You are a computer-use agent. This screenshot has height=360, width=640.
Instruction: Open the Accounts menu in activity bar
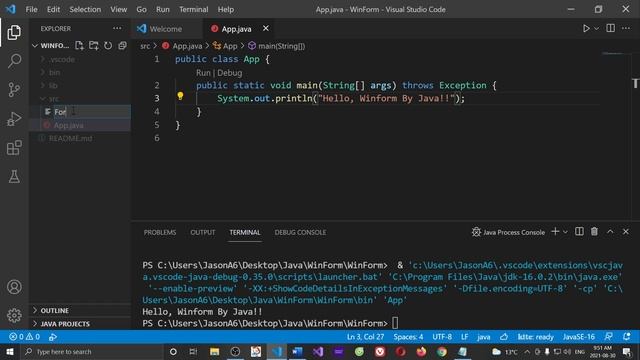pos(14,287)
